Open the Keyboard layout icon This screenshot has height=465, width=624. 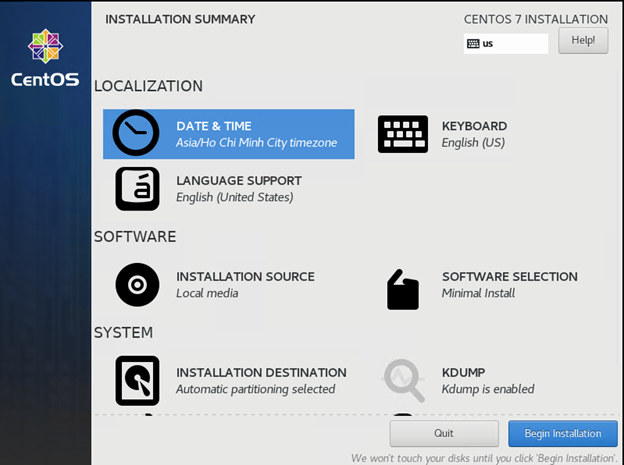(403, 134)
